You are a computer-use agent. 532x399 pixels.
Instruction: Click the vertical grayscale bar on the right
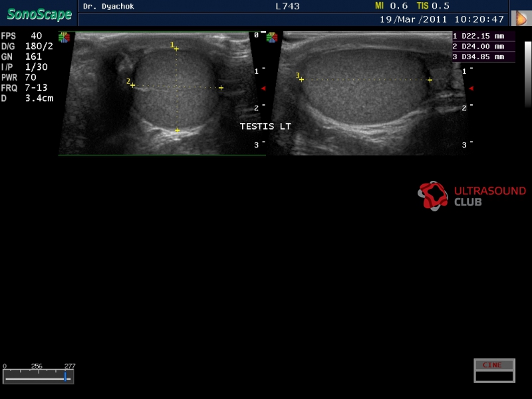click(528, 74)
